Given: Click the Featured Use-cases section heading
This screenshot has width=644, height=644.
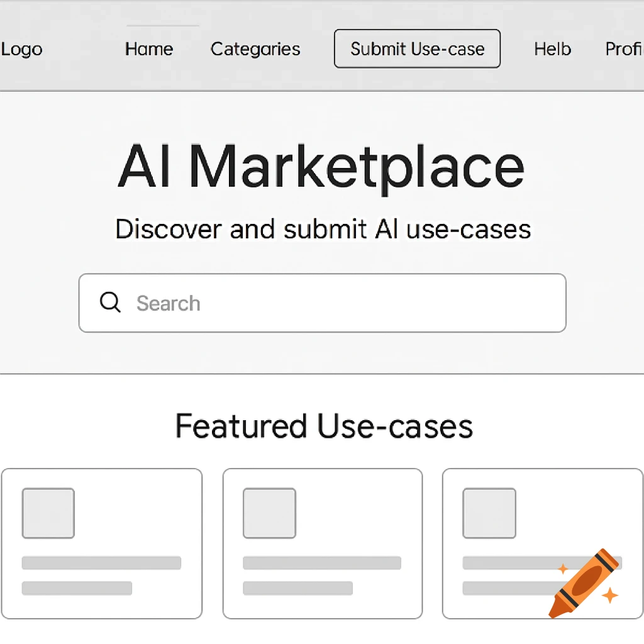Looking at the screenshot, I should (324, 426).
